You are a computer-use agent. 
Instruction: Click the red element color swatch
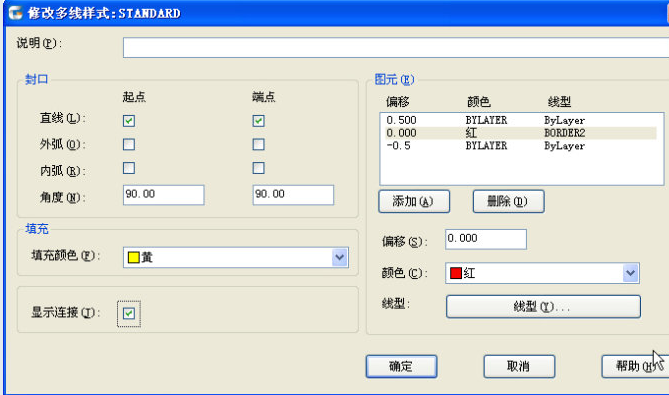tap(456, 273)
